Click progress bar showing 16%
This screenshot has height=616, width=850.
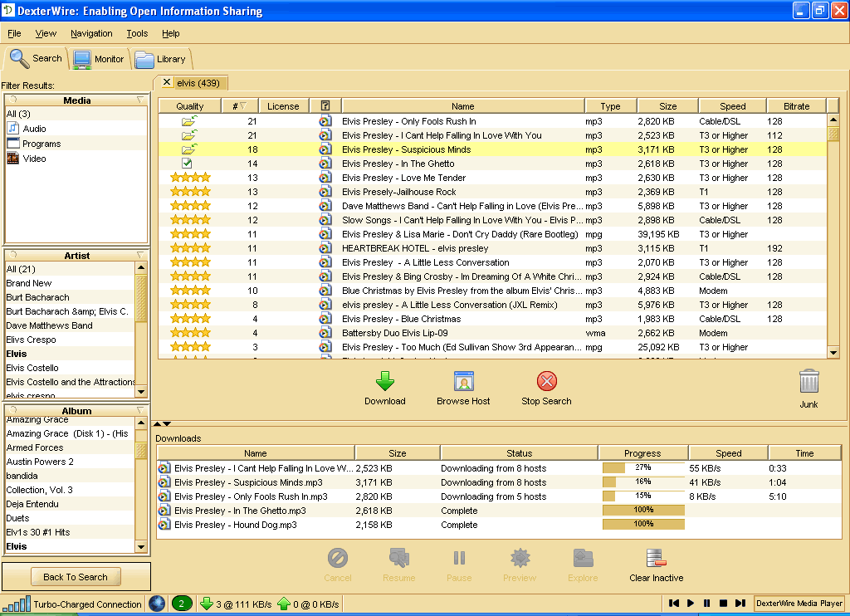[x=643, y=482]
